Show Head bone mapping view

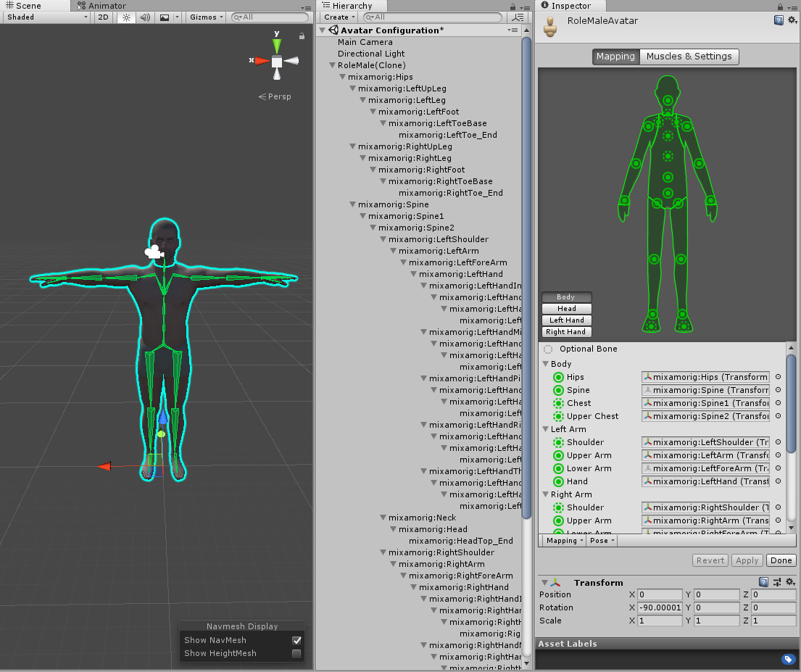tap(566, 309)
